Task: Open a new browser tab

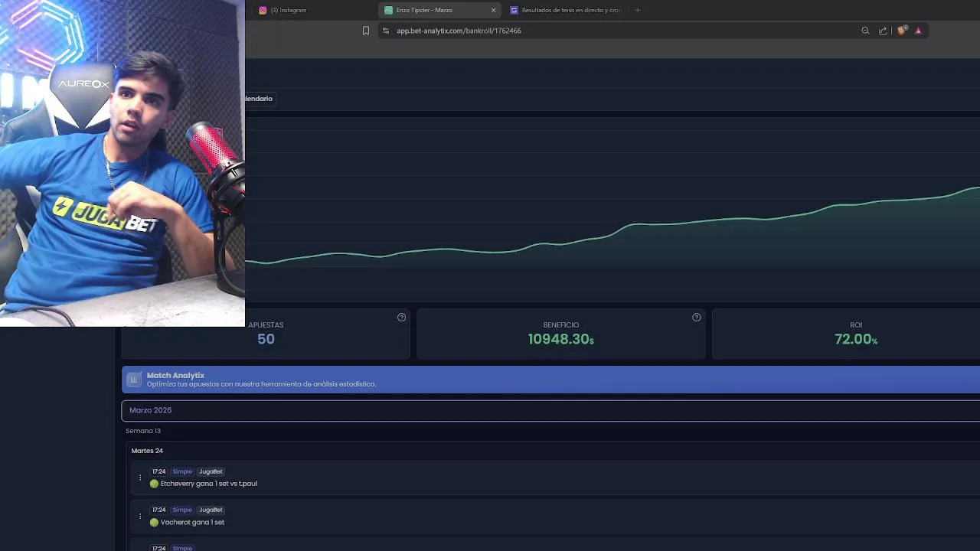Action: click(x=637, y=10)
